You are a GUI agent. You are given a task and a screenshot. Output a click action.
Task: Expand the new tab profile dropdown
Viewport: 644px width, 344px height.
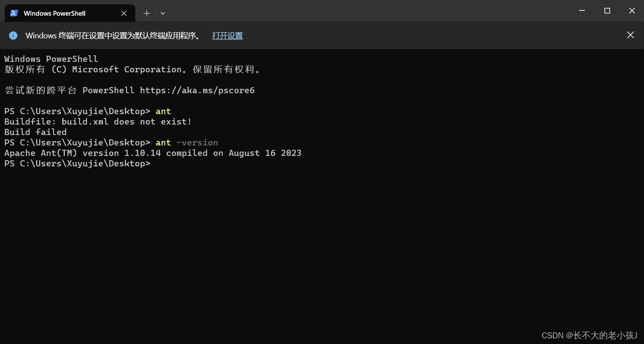click(163, 13)
